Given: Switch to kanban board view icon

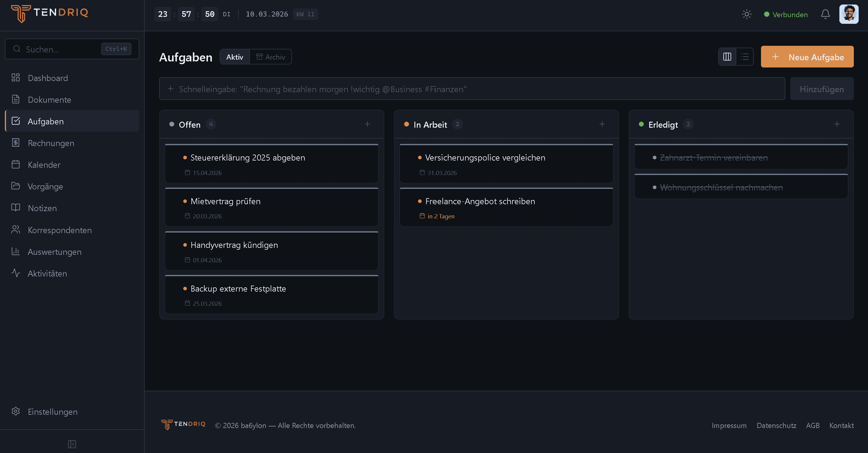Looking at the screenshot, I should click(727, 57).
